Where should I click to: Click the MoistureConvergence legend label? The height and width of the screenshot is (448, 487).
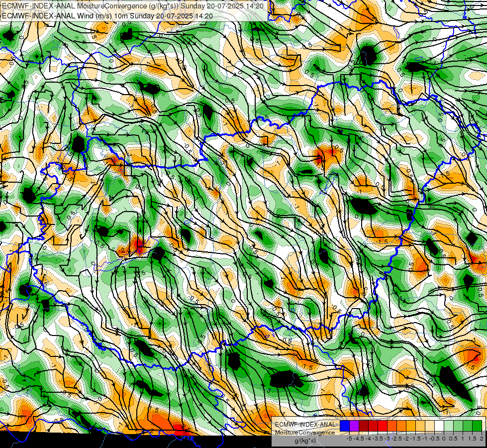[305, 433]
